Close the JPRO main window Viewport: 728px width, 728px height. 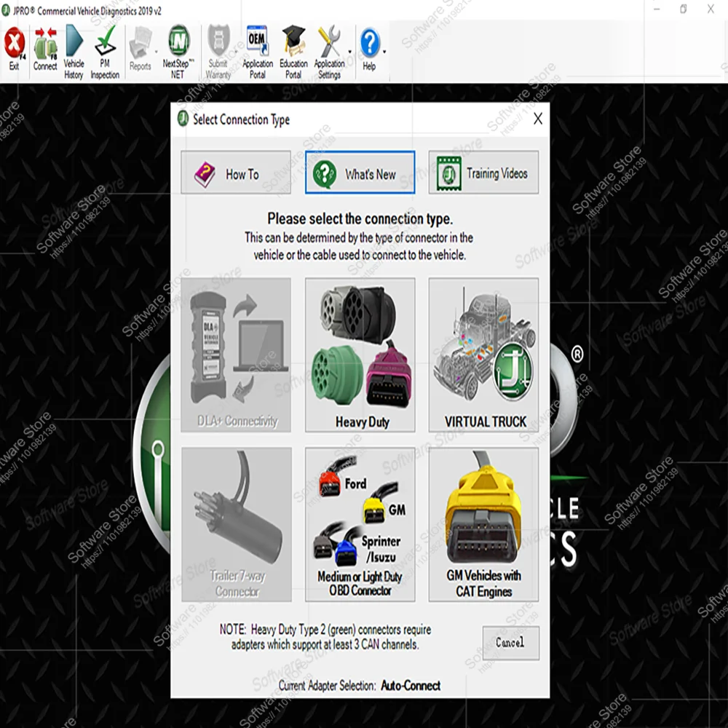pos(711,9)
